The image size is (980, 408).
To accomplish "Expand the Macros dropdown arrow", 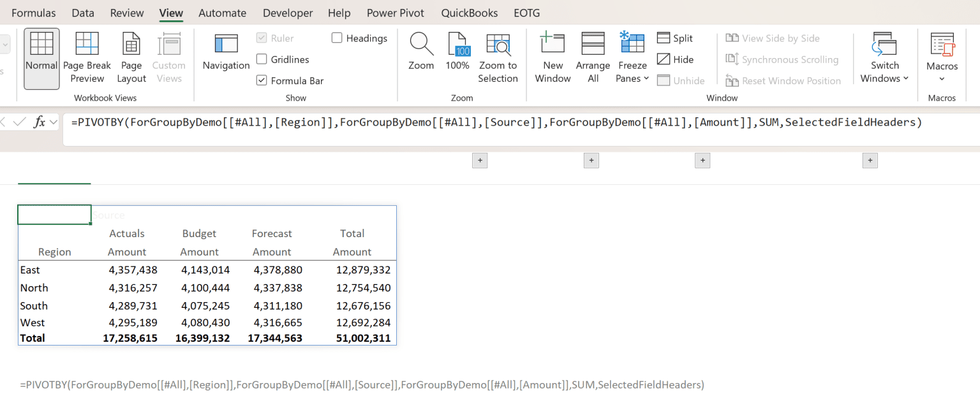I will tap(942, 79).
